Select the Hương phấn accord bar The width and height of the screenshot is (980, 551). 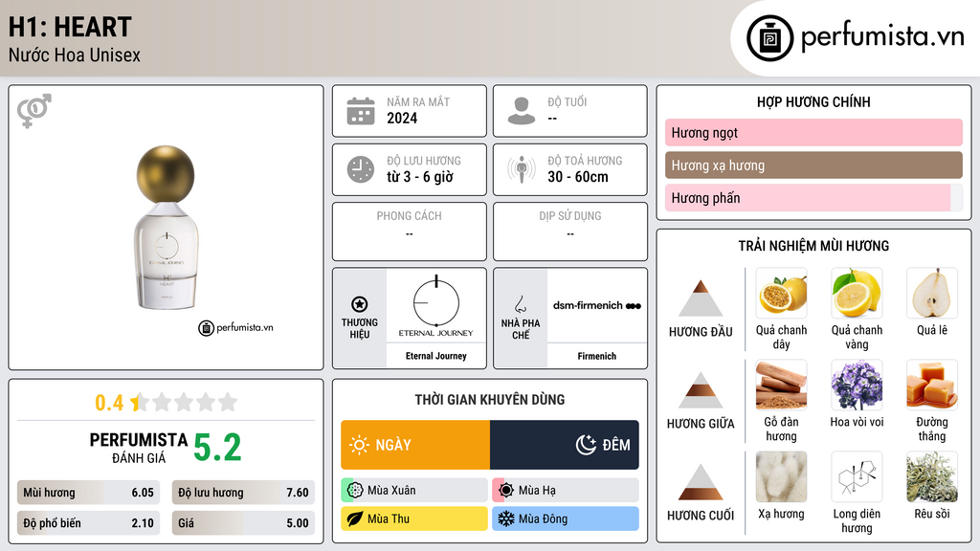tap(813, 198)
